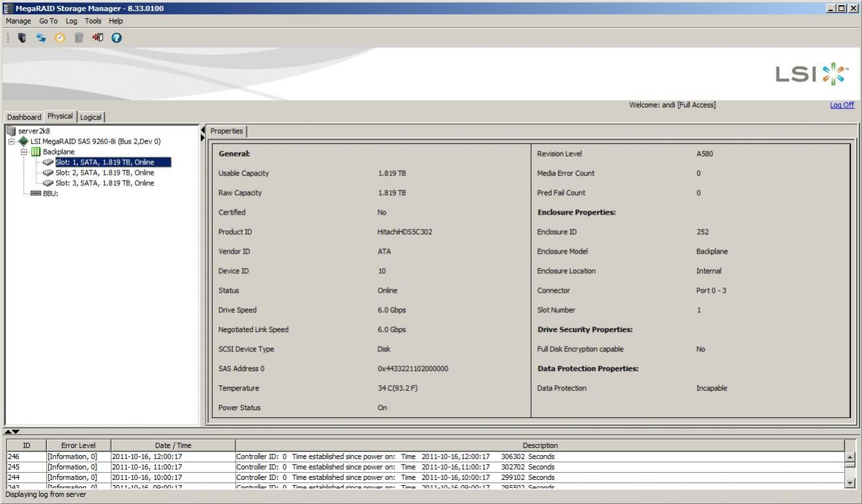The image size is (862, 504).
Task: Click Temperature value 34 C(93.2 F)
Action: click(397, 389)
